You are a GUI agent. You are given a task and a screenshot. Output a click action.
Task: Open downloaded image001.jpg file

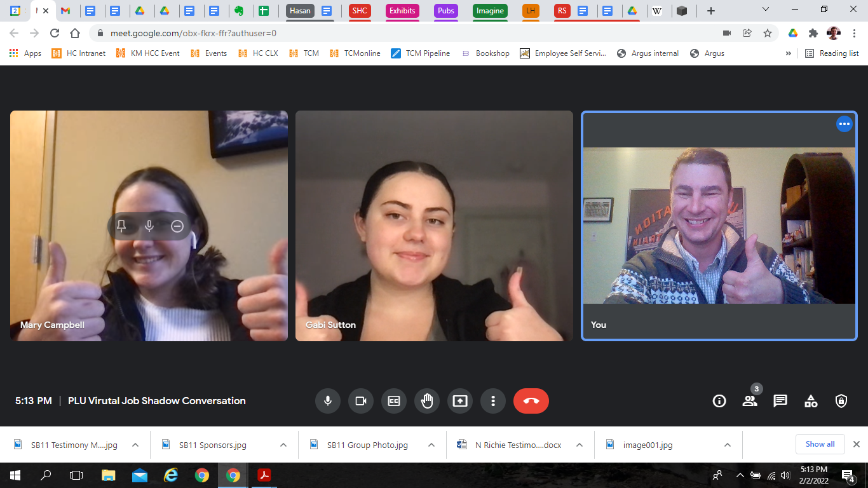pyautogui.click(x=648, y=445)
